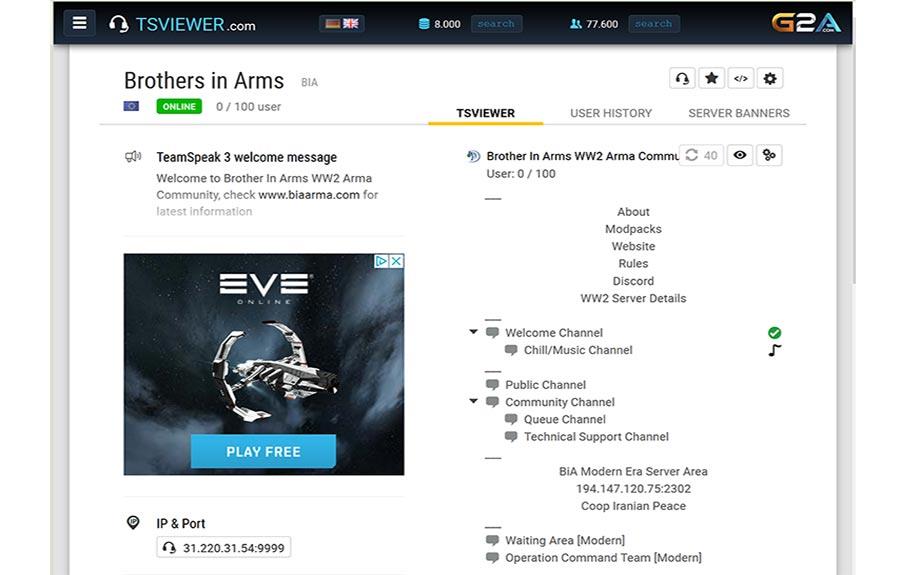Click the server search button beside 8.000

coord(496,24)
